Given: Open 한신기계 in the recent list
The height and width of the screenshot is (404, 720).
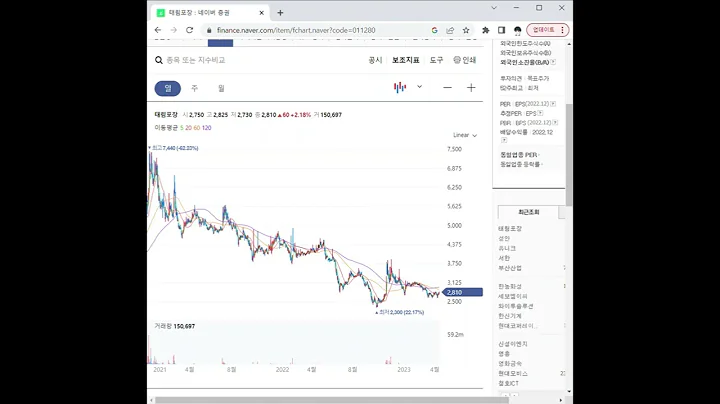Looking at the screenshot, I should tap(510, 316).
